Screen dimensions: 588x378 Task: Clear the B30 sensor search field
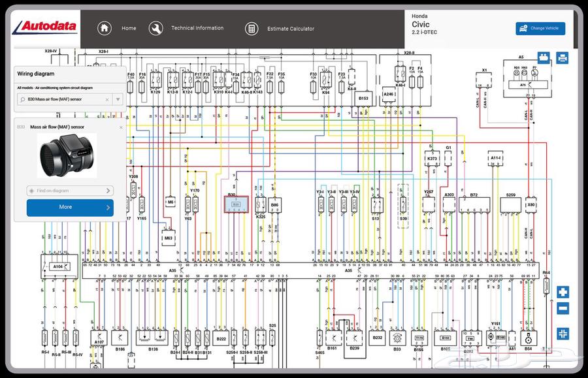(107, 100)
